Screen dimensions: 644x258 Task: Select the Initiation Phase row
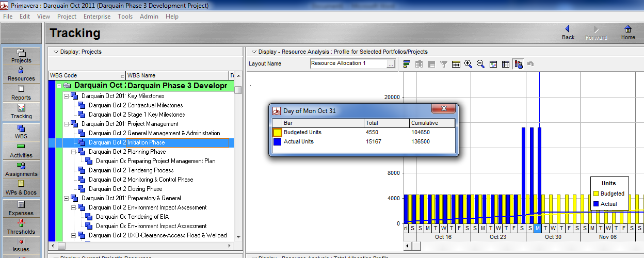141,142
